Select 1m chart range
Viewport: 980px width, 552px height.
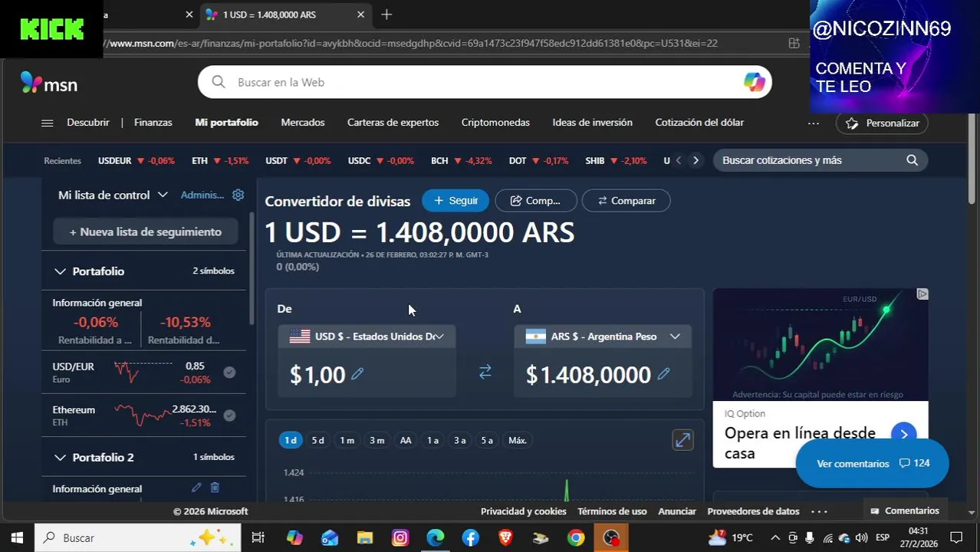(347, 440)
